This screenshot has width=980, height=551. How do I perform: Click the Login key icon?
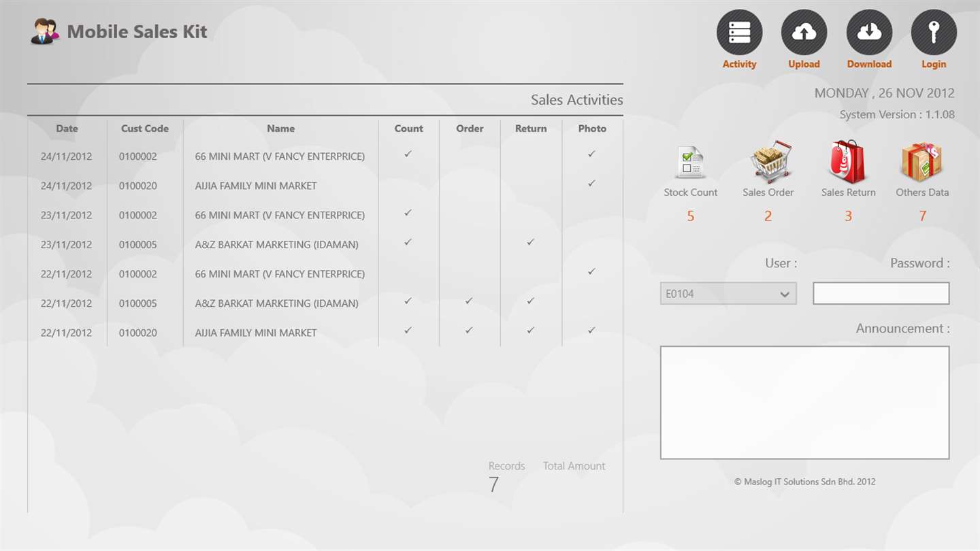(x=934, y=32)
